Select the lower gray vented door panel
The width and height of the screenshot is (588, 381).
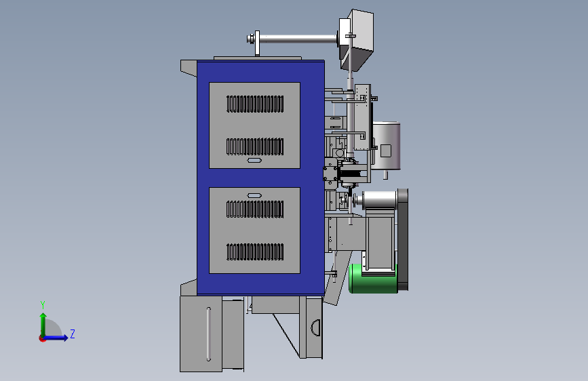pyautogui.click(x=254, y=230)
